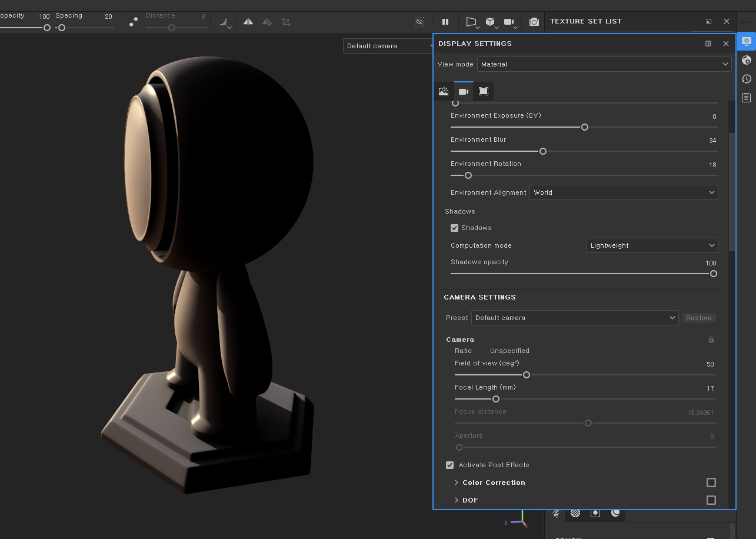
Task: Disable Activate Post Effects checkbox
Action: pos(450,465)
